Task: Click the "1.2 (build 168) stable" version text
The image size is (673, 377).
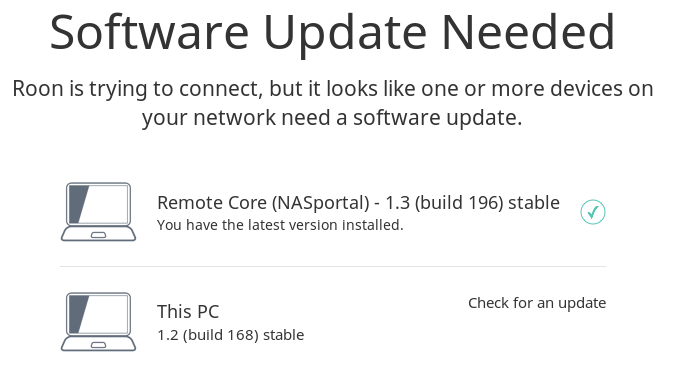Action: [230, 335]
